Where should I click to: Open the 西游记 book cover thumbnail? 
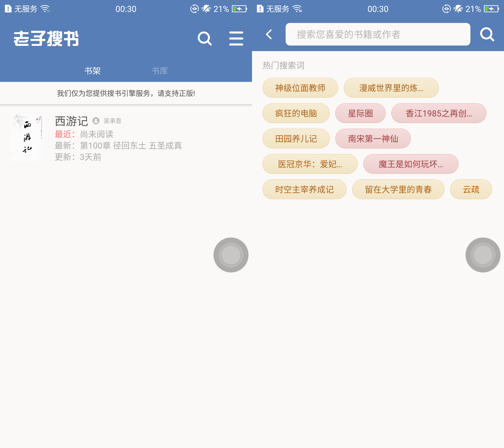click(27, 138)
